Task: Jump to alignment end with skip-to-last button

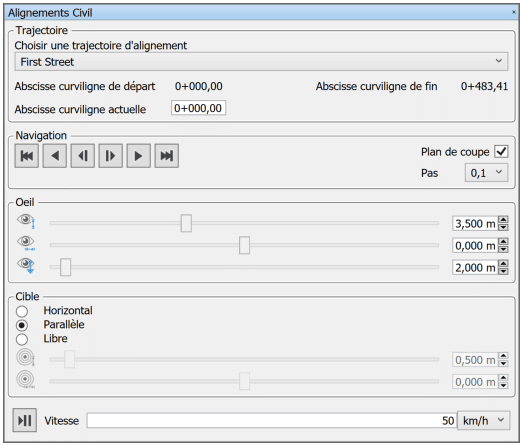Action: (x=167, y=156)
